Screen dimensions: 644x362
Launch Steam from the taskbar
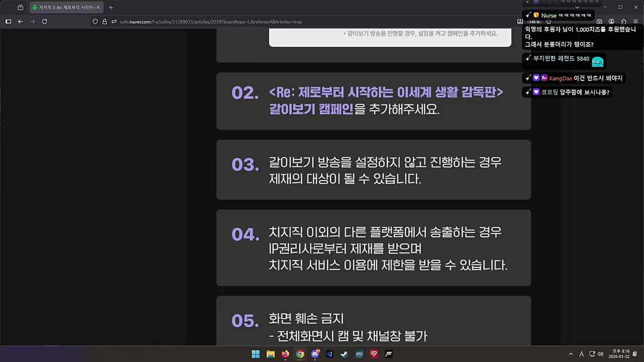pyautogui.click(x=344, y=354)
